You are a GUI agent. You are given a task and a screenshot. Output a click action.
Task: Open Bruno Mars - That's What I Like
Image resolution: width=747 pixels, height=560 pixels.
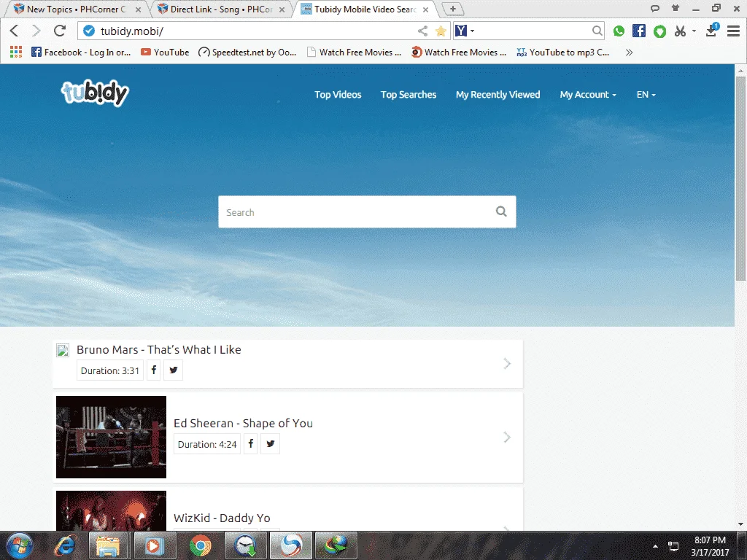tap(158, 349)
